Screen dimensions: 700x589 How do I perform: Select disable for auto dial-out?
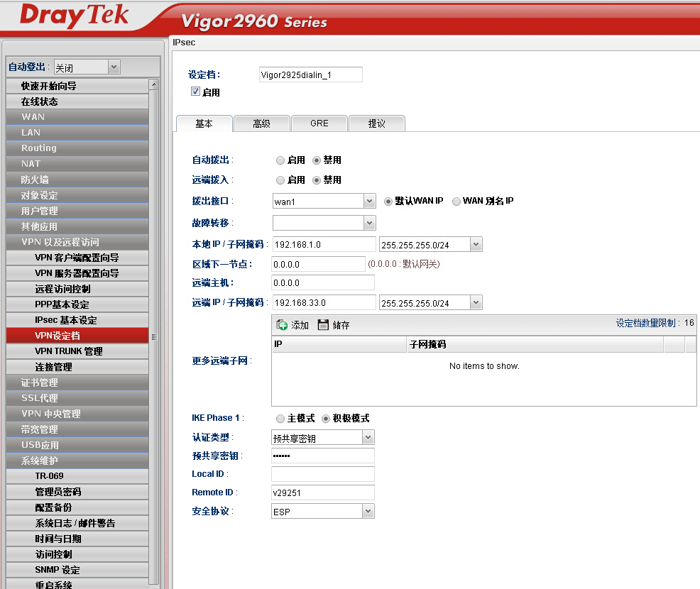(317, 160)
